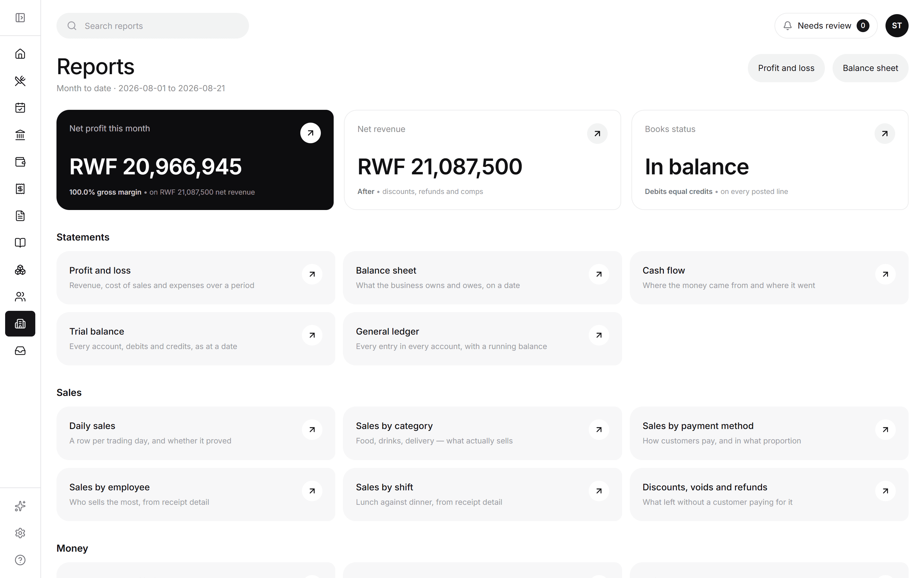924x578 pixels.
Task: Click the Statements section heading
Action: click(x=83, y=237)
